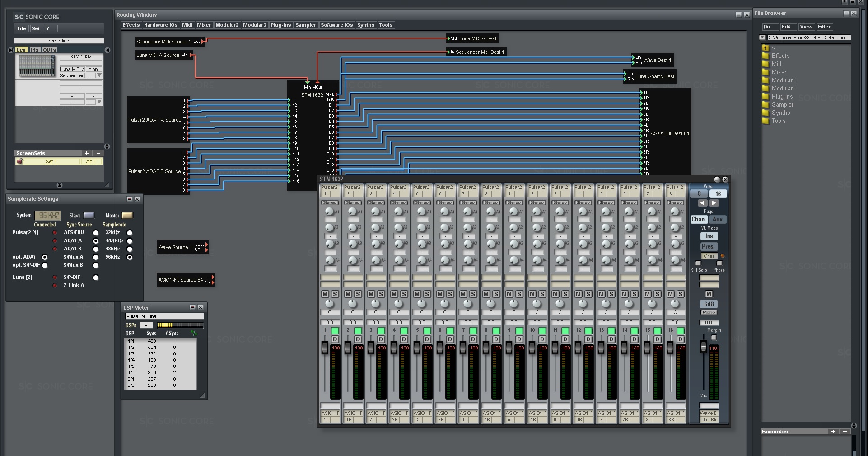Select 44.1kHz samplerate in Samplerate Settings
This screenshot has height=456, width=868.
tap(130, 241)
